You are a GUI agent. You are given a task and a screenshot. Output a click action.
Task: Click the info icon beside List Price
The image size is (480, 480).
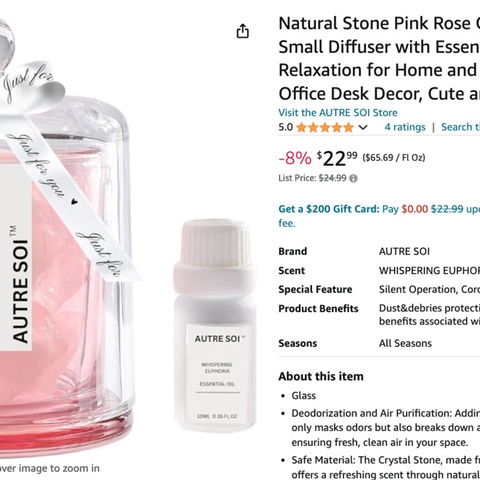coord(354,179)
